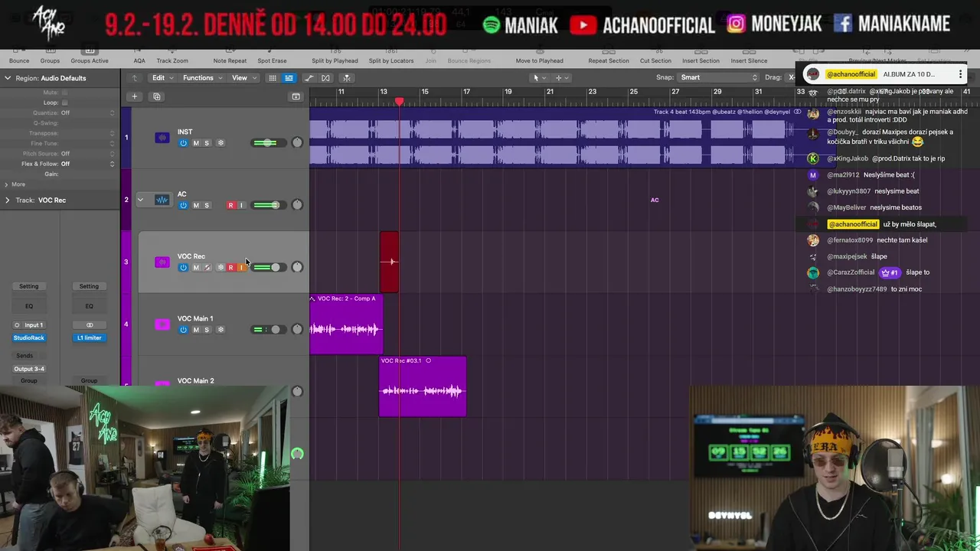Open the Pitch Source dropdown

pyautogui.click(x=87, y=154)
